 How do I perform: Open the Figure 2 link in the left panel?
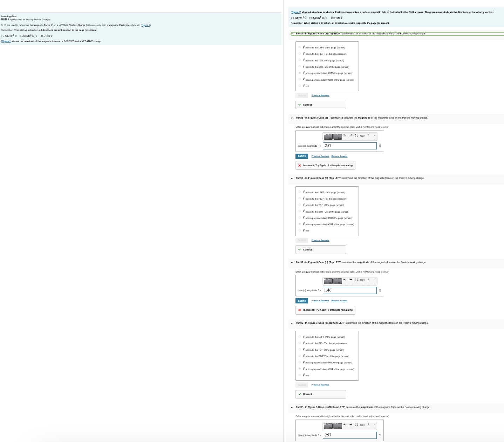[6, 41]
